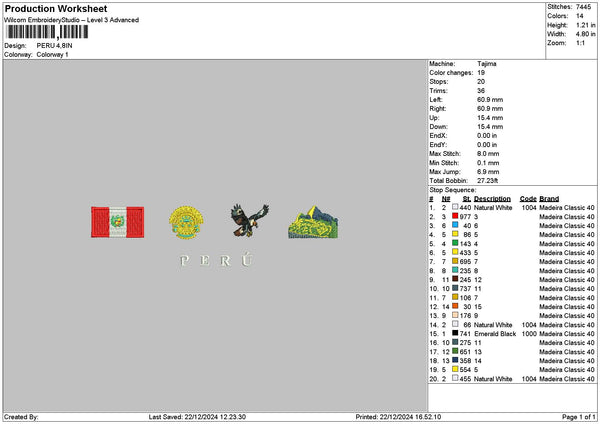The width and height of the screenshot is (600, 424).
Task: Click 'Natural White' description in row 20
Action: [493, 378]
